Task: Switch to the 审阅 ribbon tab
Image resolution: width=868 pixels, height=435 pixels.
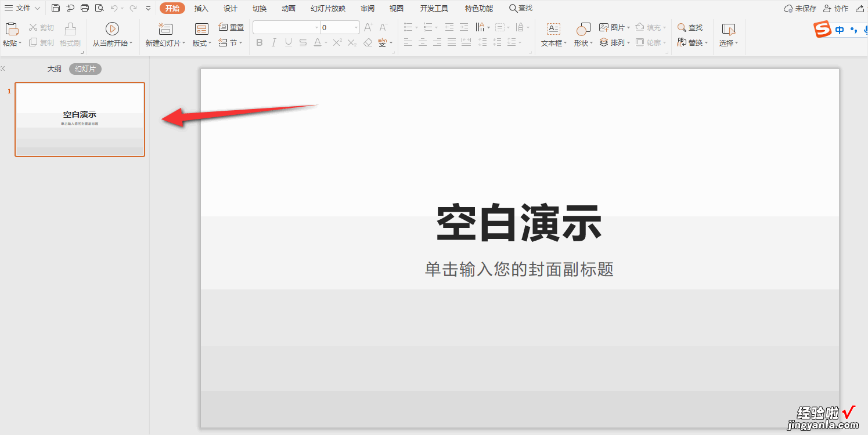Action: coord(368,8)
